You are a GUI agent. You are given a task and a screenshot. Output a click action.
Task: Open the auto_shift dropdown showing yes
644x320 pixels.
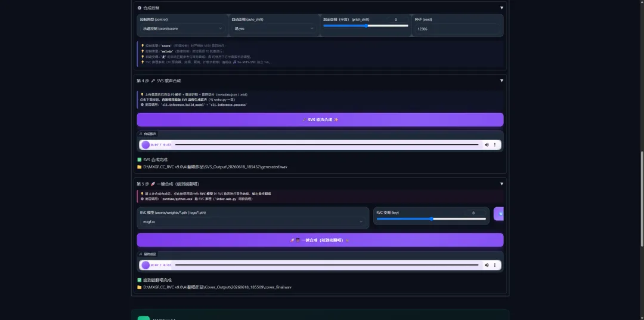pos(274,29)
